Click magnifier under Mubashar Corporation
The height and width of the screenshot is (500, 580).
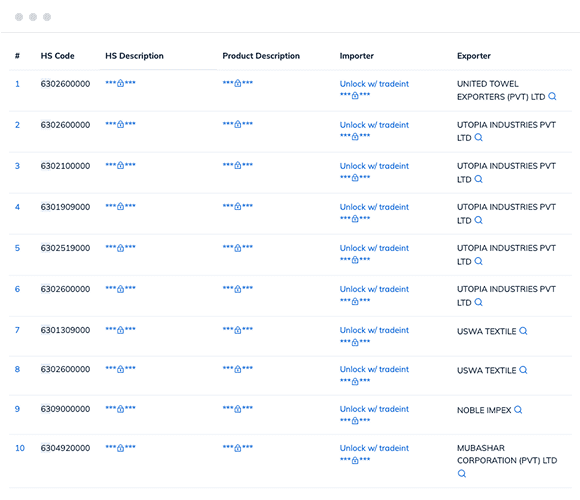(462, 473)
